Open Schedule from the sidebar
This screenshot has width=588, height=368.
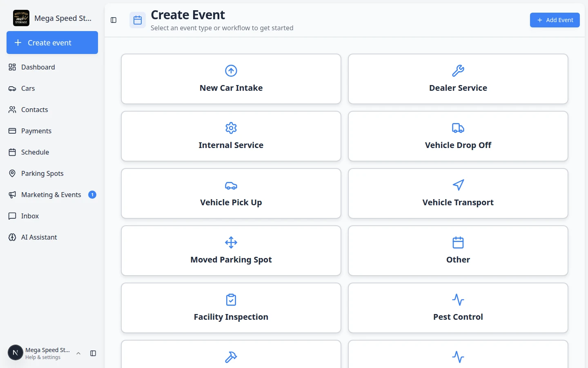[52, 152]
